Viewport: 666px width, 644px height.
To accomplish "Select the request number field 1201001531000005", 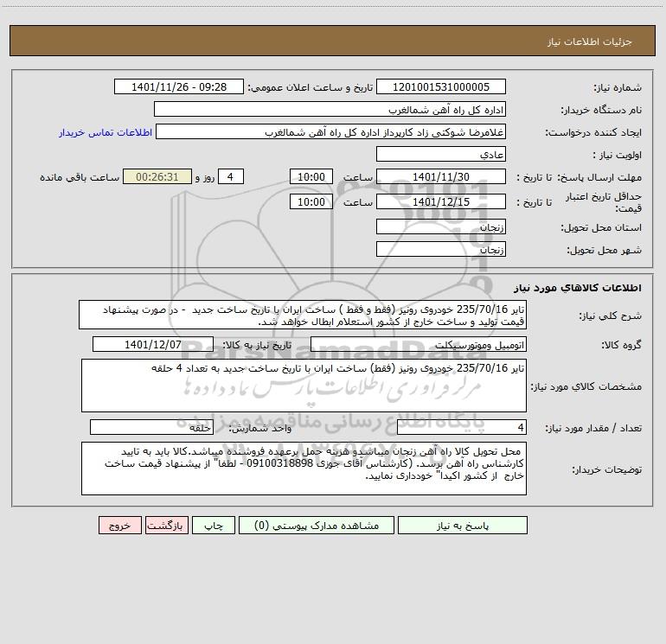I will (441, 86).
